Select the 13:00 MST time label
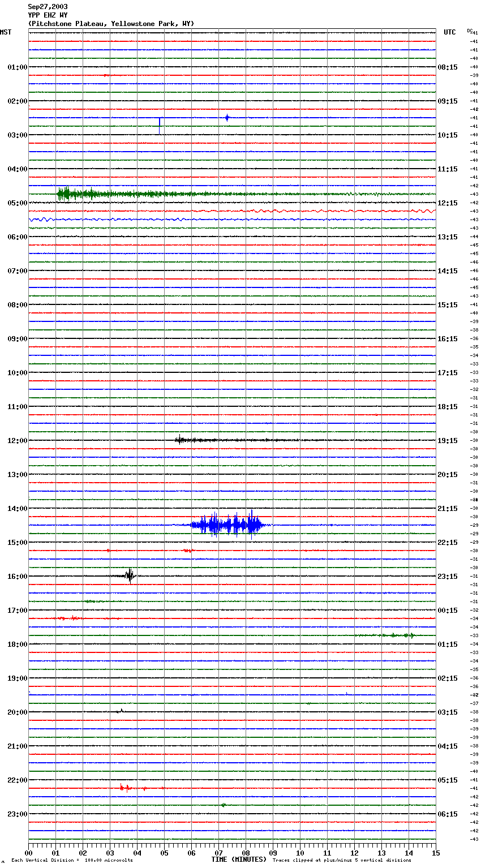The image size is (481, 868). tap(18, 475)
